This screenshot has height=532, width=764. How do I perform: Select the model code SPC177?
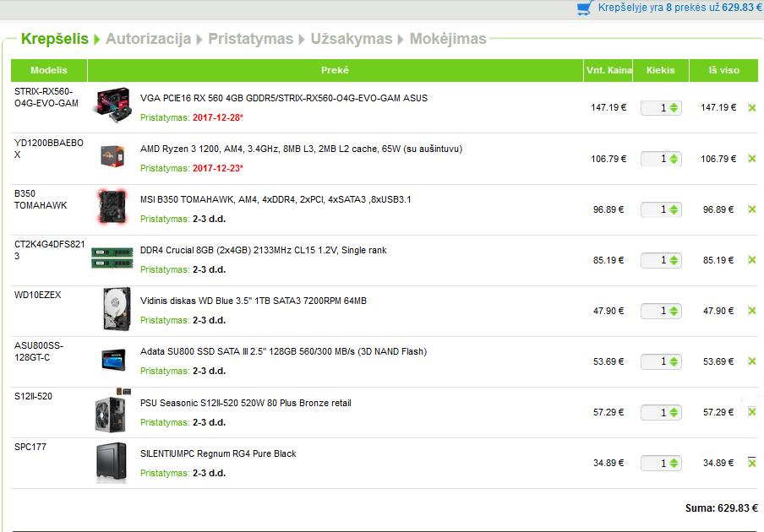click(x=30, y=447)
